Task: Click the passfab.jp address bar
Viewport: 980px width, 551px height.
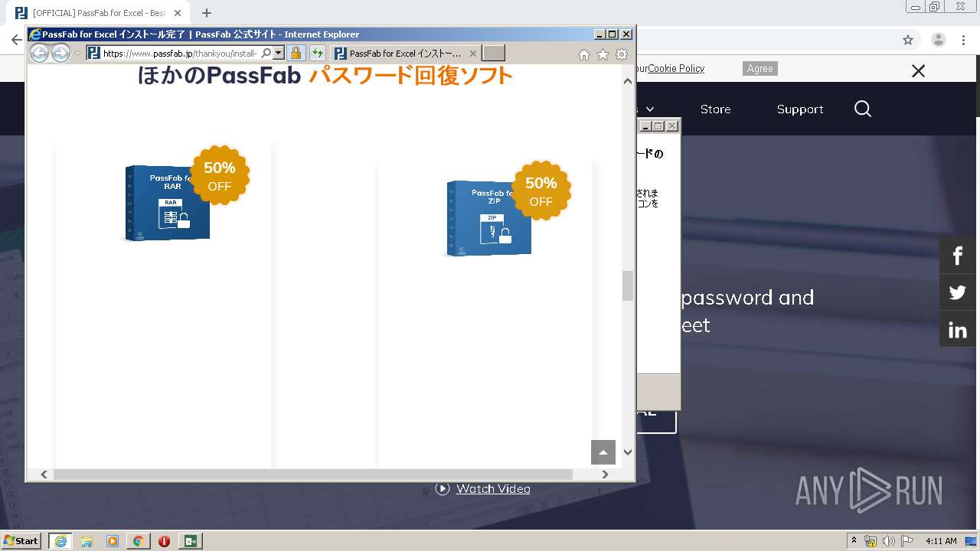Action: [180, 54]
